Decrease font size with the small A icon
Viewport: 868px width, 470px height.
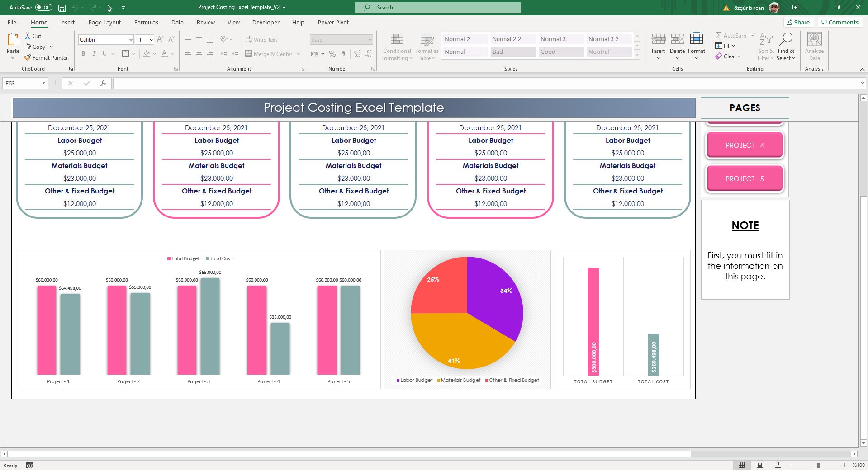click(171, 39)
